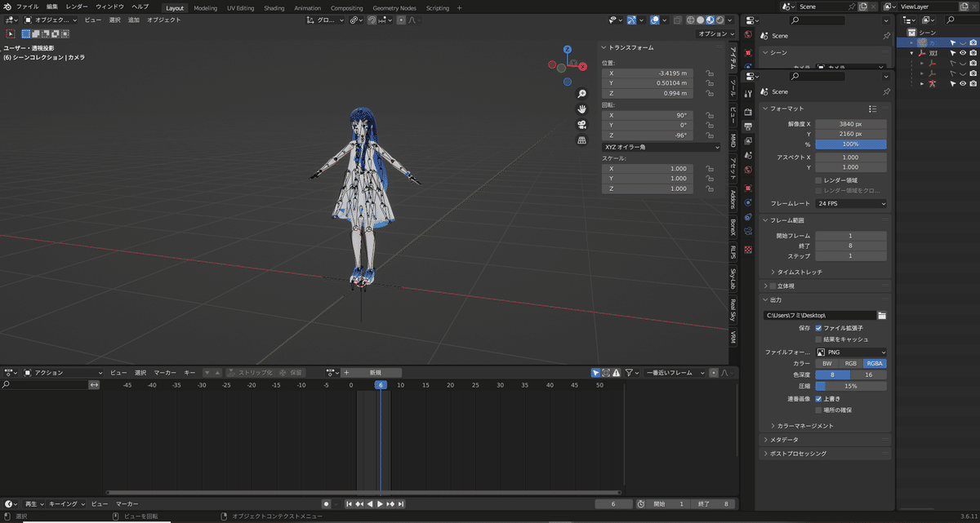
Task: Open the ファイル menu
Action: pos(27,7)
